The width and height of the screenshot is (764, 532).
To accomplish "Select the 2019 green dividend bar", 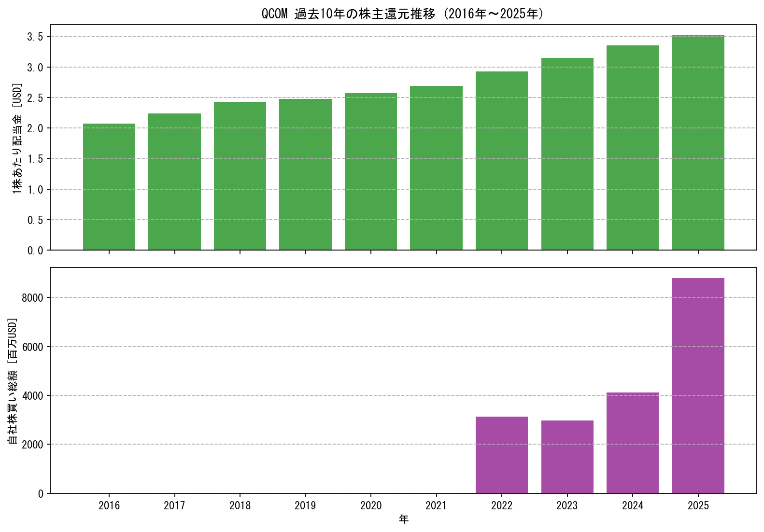I will (305, 174).
